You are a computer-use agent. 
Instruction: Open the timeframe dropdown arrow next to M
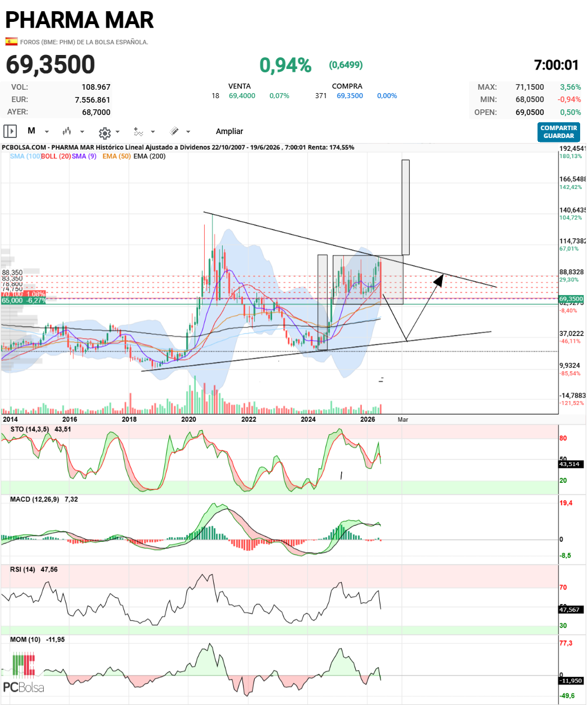tap(47, 132)
